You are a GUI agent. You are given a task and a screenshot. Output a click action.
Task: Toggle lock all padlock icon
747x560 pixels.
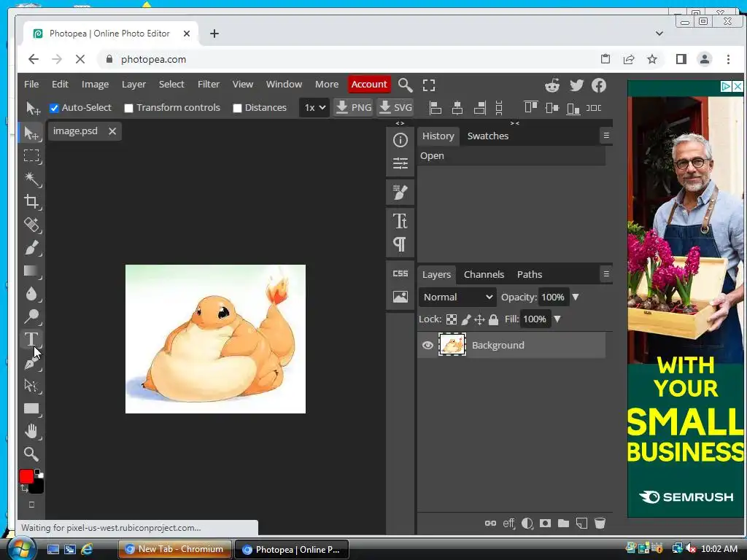coord(494,319)
